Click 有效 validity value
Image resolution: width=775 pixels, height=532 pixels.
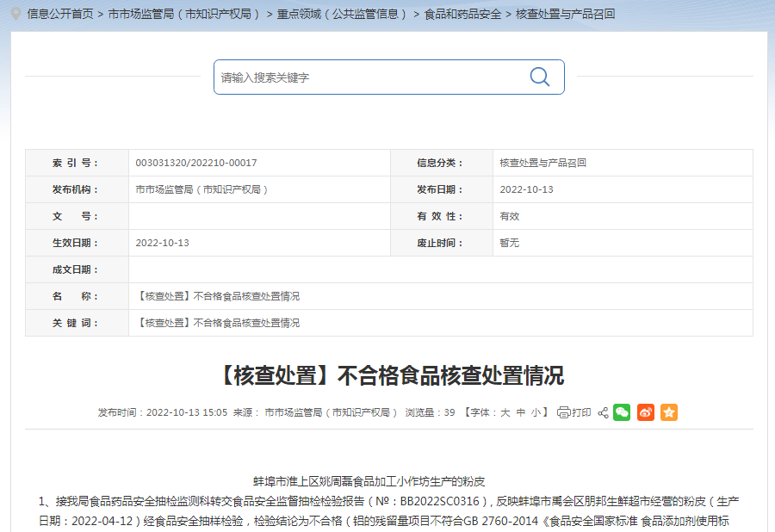[509, 216]
